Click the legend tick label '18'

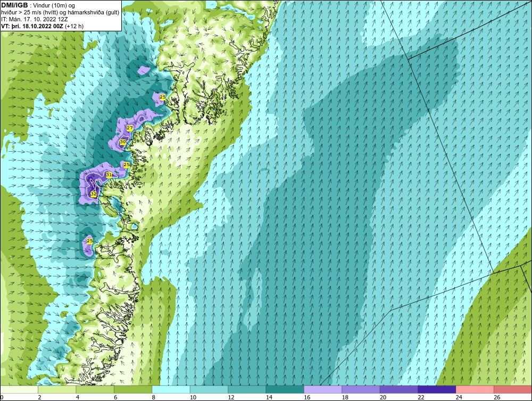pos(345,397)
